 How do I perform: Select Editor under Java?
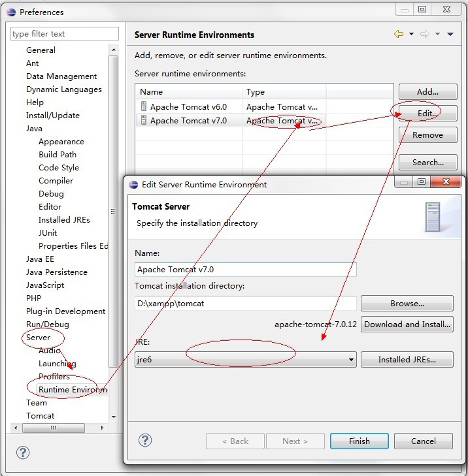50,207
